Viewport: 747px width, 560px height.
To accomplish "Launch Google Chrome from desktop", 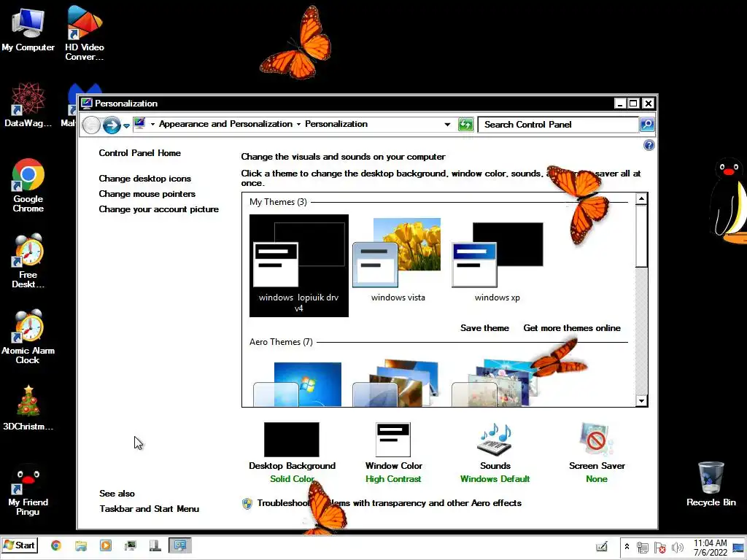I will click(x=28, y=185).
